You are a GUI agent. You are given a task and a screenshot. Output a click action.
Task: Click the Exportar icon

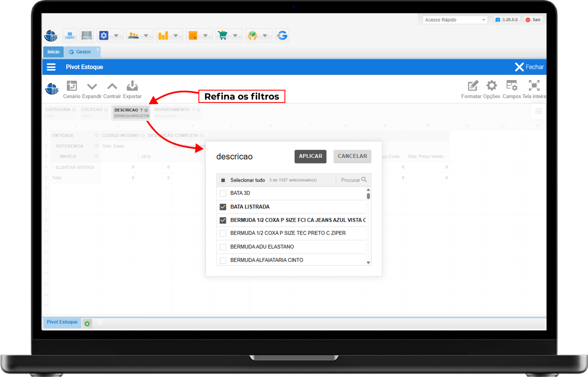pyautogui.click(x=132, y=86)
